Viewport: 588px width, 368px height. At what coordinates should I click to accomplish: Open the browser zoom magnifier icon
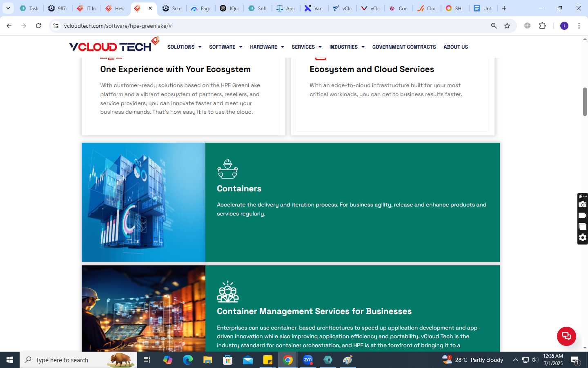click(494, 26)
